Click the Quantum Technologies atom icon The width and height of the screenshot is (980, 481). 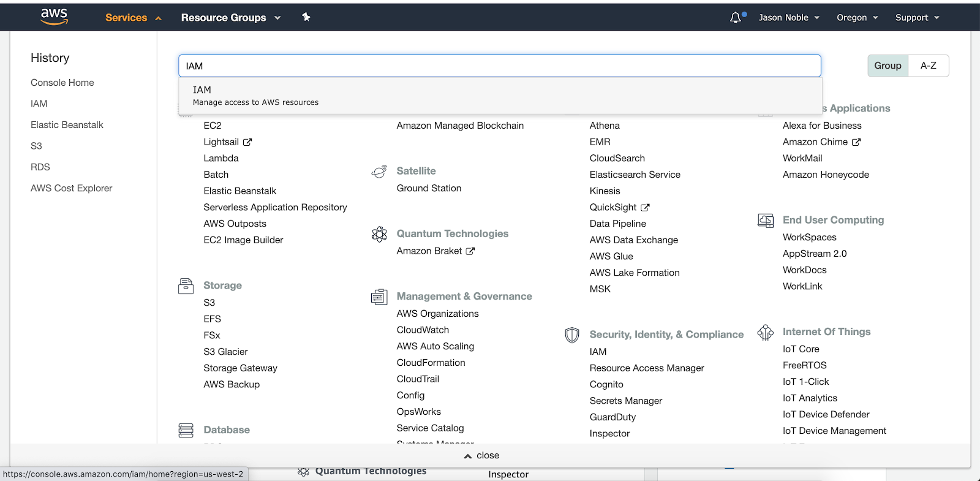379,234
